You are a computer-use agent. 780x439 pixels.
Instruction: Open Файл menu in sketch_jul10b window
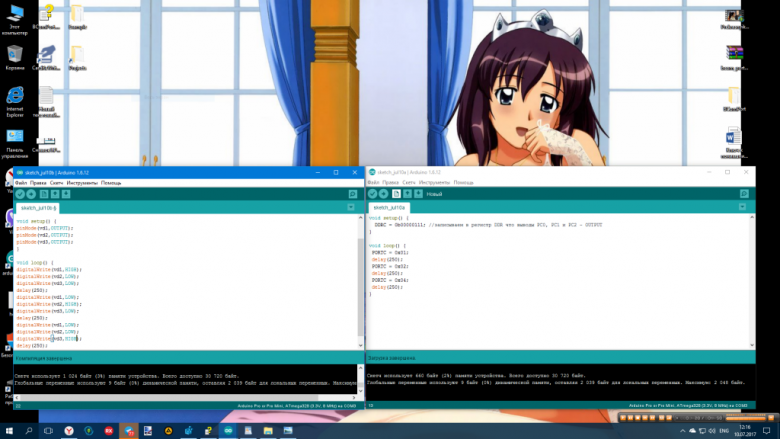point(21,183)
